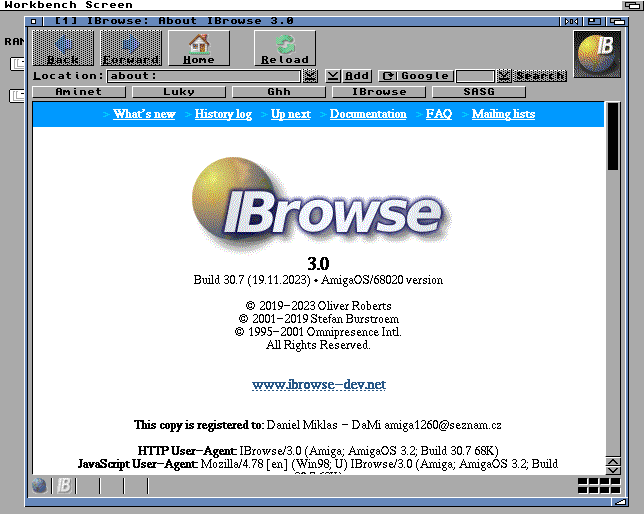Go to the Home page
The image size is (644, 514).
[199, 48]
